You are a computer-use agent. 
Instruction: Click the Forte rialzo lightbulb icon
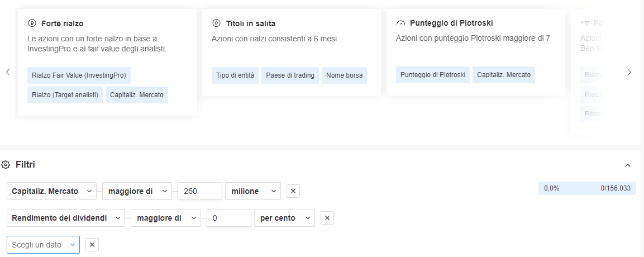(x=32, y=23)
